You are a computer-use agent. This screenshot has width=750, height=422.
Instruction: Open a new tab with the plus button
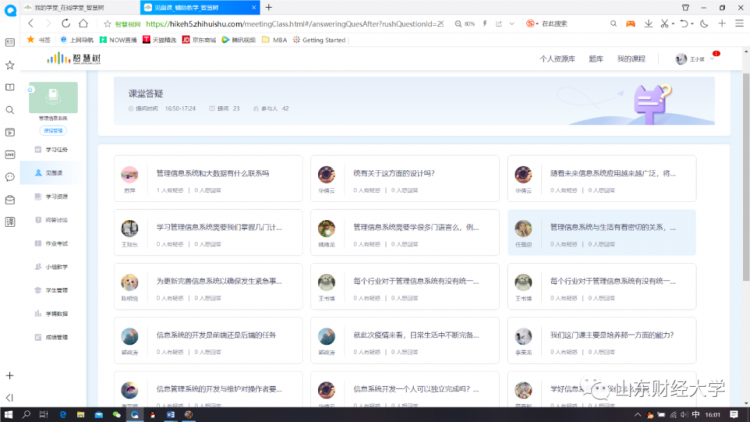tap(269, 7)
